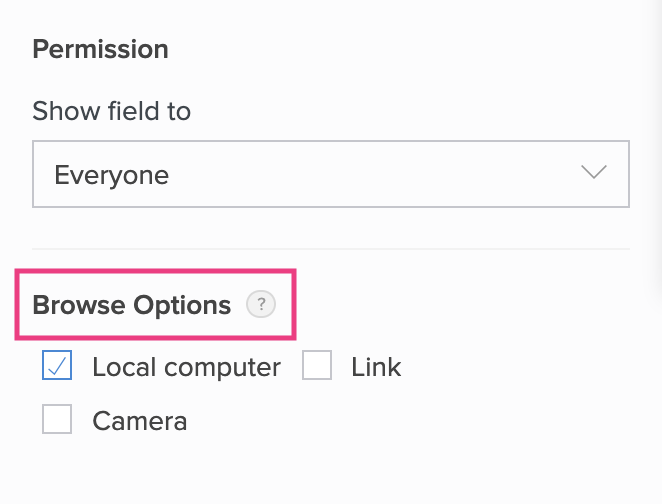This screenshot has height=504, width=662.
Task: Show the Browse Options question mark tooltip
Action: [x=260, y=305]
